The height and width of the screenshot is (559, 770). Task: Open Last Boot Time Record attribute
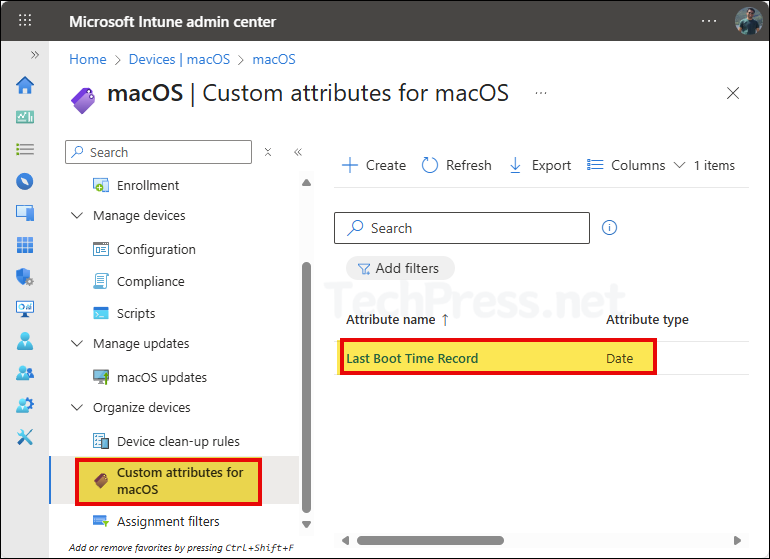(x=412, y=359)
